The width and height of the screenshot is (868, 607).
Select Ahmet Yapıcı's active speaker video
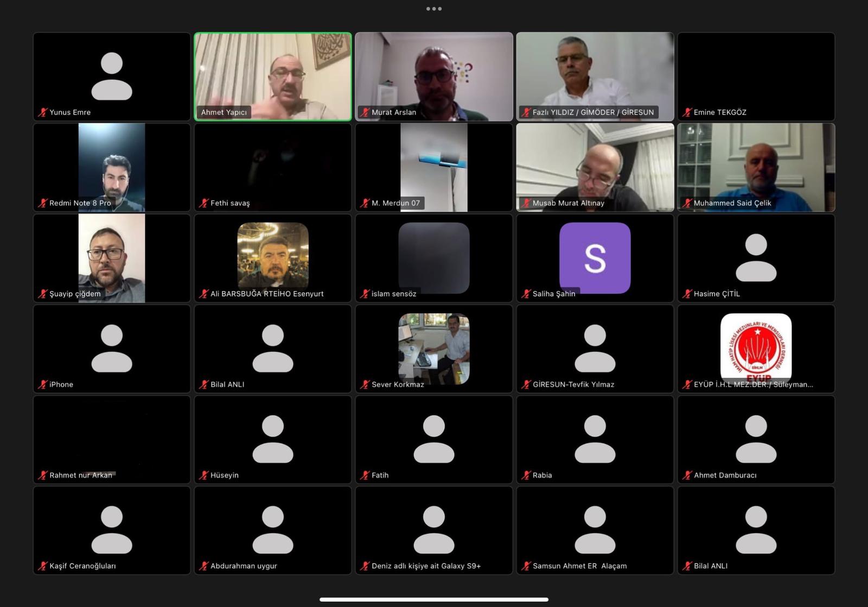[x=273, y=77]
